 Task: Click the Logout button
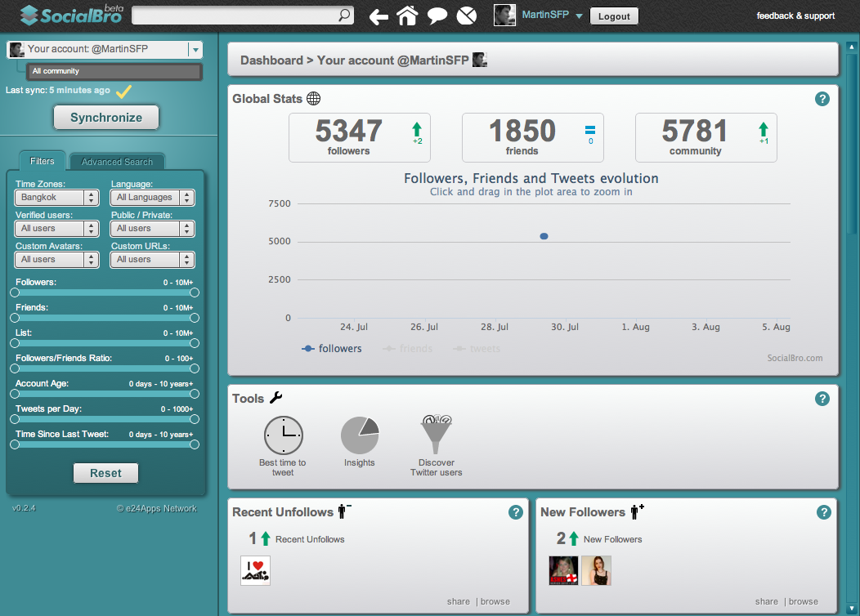point(614,16)
